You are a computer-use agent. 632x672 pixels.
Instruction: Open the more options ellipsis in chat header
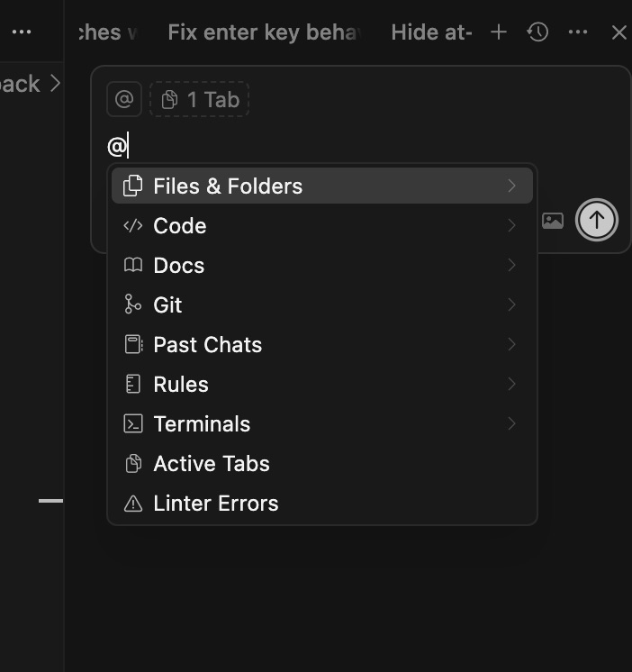[578, 32]
